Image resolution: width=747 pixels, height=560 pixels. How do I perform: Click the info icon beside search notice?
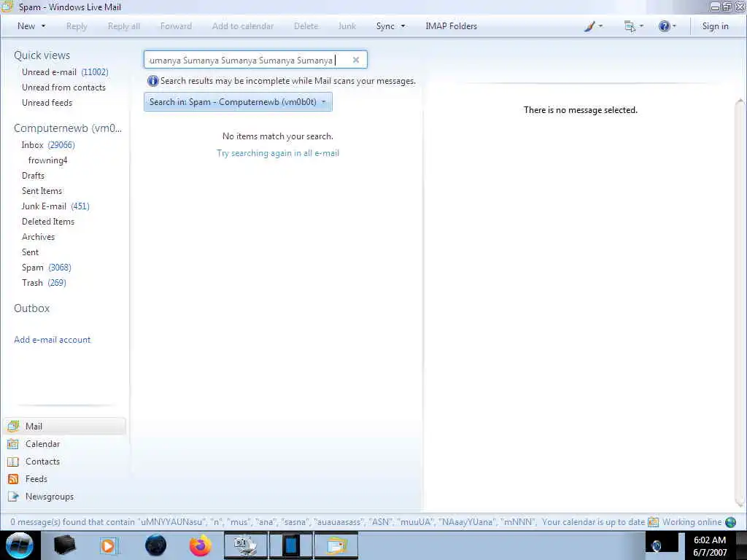click(x=152, y=81)
